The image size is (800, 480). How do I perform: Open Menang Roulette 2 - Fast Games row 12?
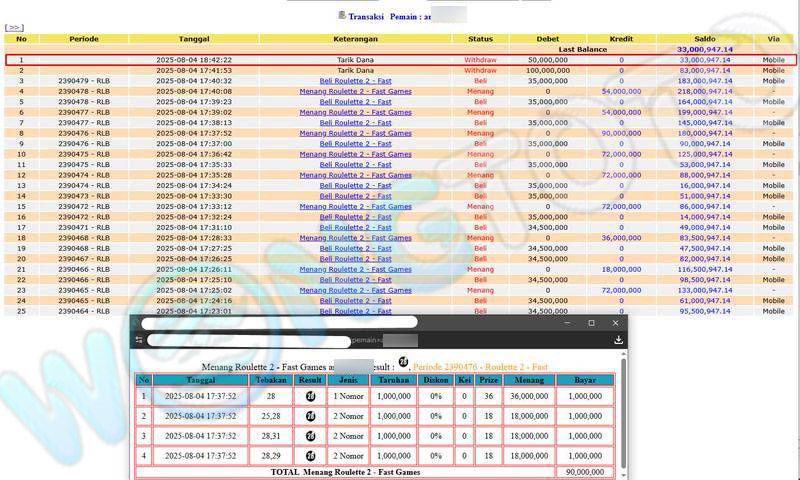point(356,175)
